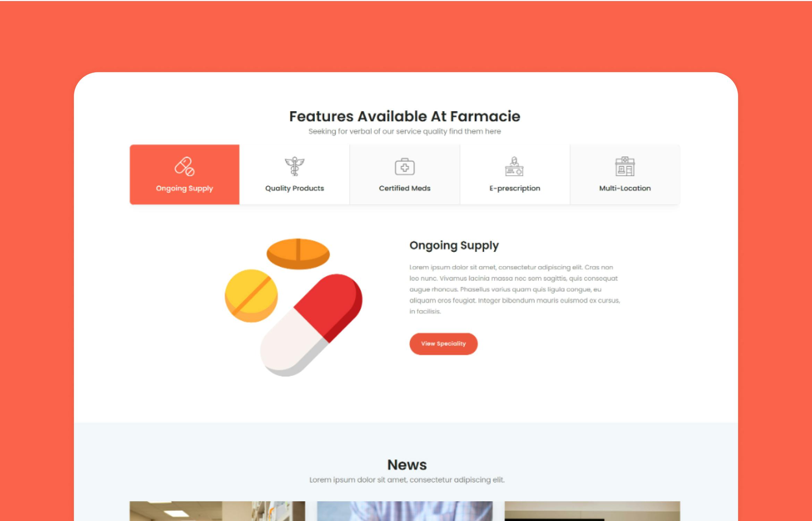Click the pill icon in Ongoing Supply tab

pos(184,166)
